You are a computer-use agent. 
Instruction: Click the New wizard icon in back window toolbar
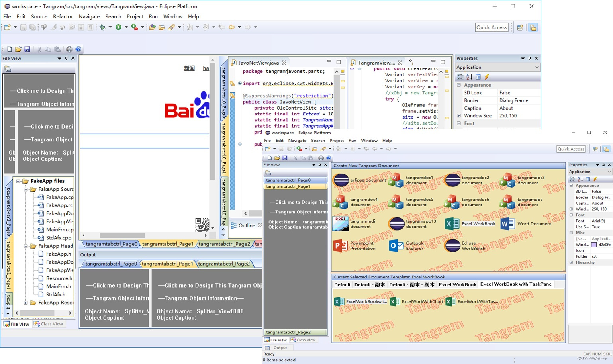8,27
